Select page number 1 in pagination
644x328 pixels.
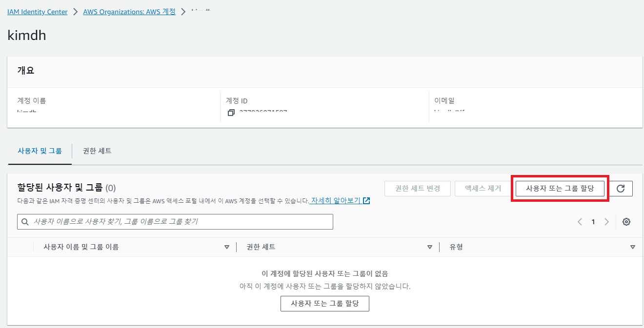(593, 222)
